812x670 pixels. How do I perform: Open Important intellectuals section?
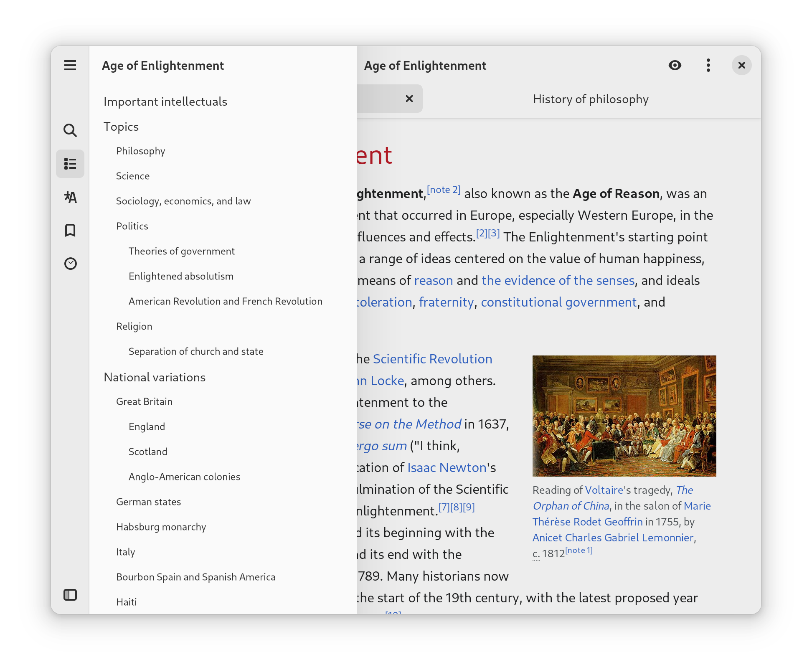(165, 102)
